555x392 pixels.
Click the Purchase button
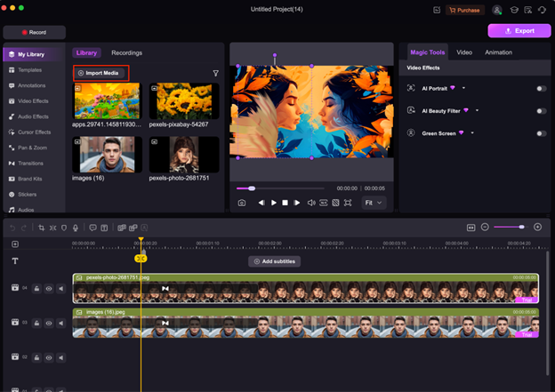(465, 11)
